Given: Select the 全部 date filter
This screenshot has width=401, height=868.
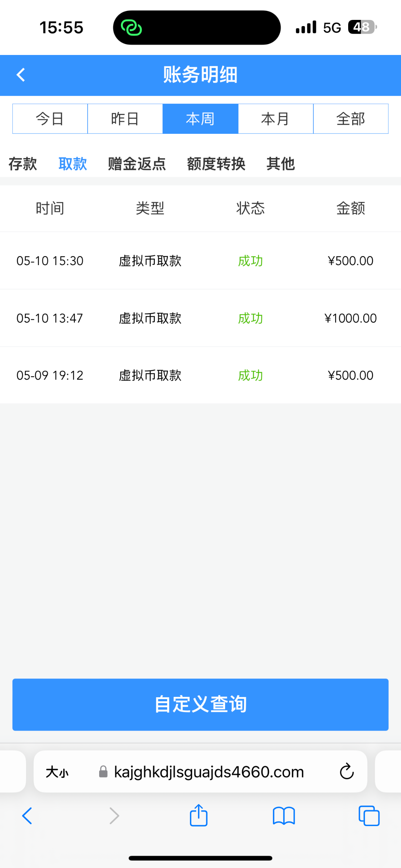Looking at the screenshot, I should pos(351,119).
